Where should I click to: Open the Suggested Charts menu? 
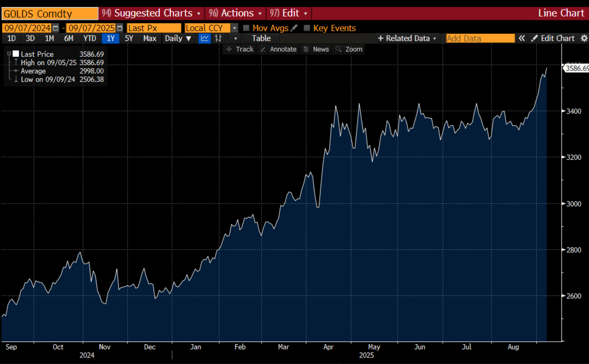tap(151, 13)
